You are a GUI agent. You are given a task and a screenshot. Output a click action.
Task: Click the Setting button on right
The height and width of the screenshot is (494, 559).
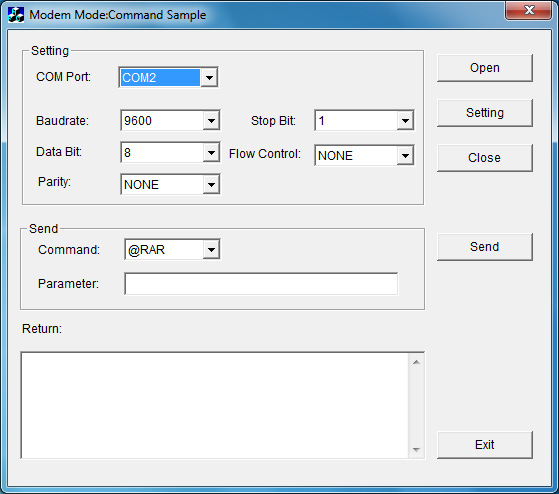tap(485, 113)
